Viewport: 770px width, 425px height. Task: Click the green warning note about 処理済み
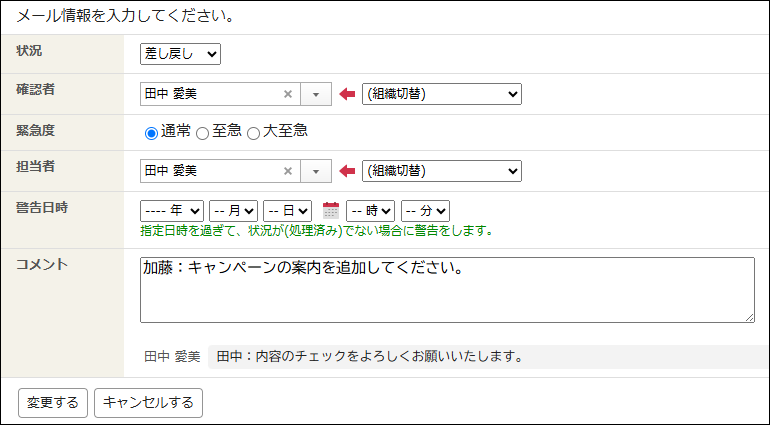(x=317, y=230)
